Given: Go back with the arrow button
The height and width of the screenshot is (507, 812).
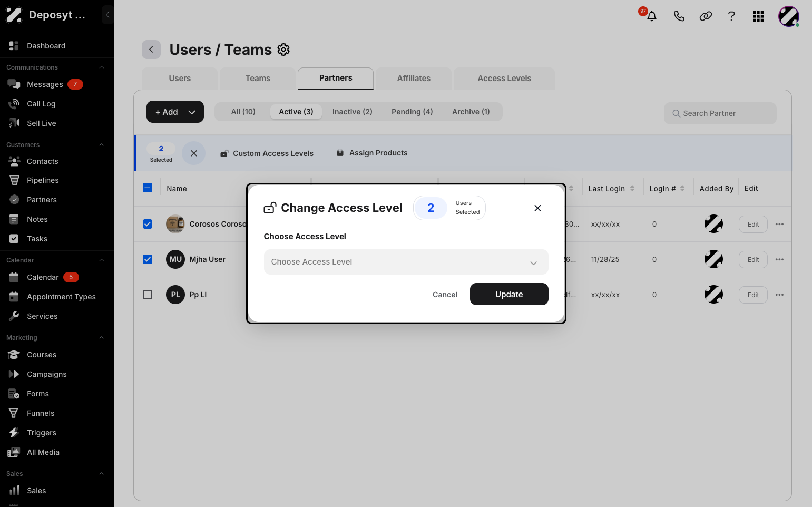Looking at the screenshot, I should (x=151, y=50).
